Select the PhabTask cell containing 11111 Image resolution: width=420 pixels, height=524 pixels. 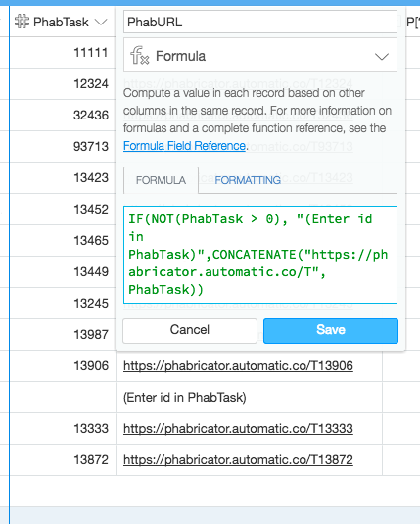(x=63, y=53)
